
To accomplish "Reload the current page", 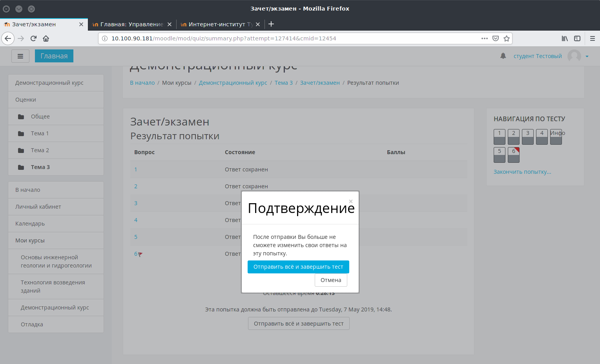I will point(33,38).
